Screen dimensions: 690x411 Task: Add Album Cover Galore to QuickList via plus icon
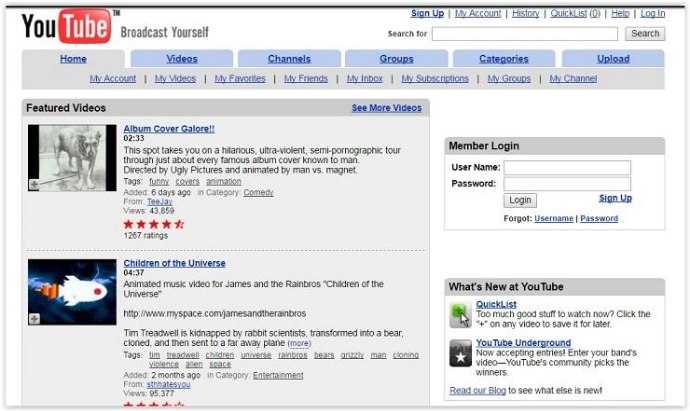tap(34, 185)
